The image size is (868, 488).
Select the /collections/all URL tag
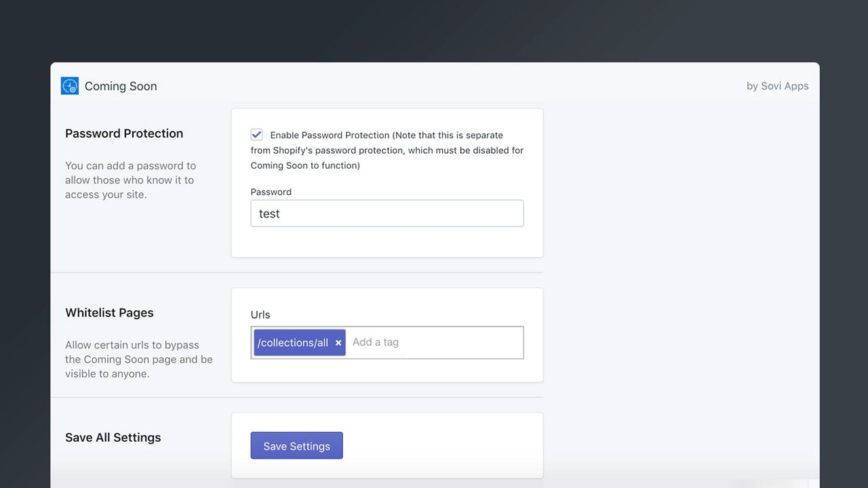coord(293,343)
